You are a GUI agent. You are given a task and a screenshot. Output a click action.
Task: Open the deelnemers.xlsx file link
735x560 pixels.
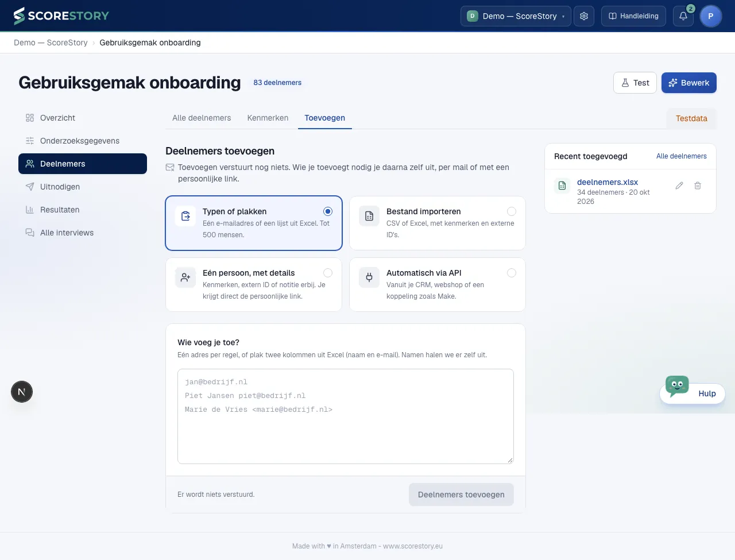click(608, 182)
